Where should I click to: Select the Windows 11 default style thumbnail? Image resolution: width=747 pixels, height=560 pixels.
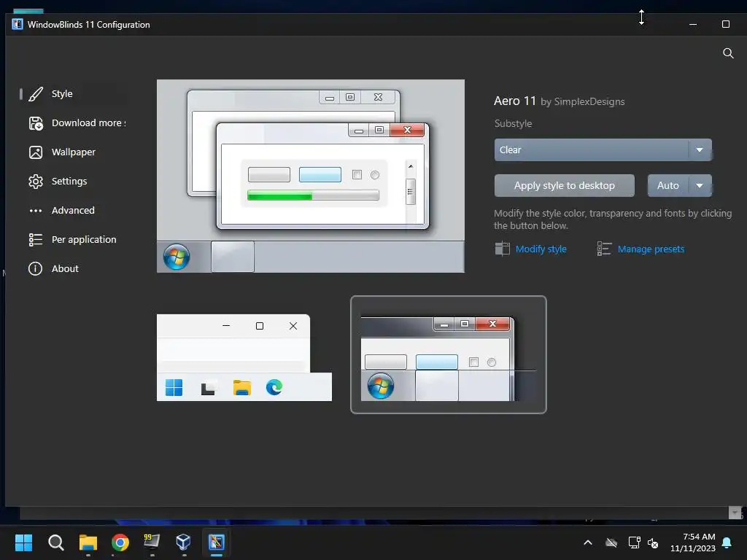[244, 357]
